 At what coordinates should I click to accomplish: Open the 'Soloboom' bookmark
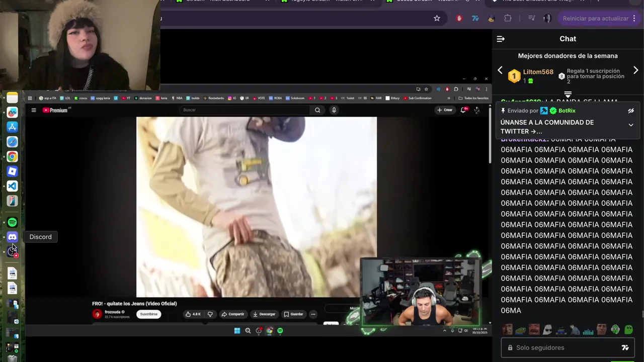(x=295, y=98)
